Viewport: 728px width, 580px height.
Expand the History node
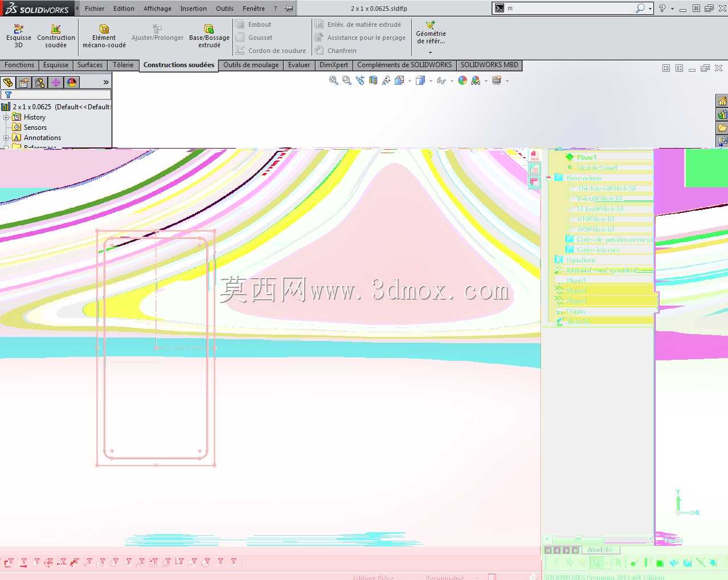pos(6,117)
